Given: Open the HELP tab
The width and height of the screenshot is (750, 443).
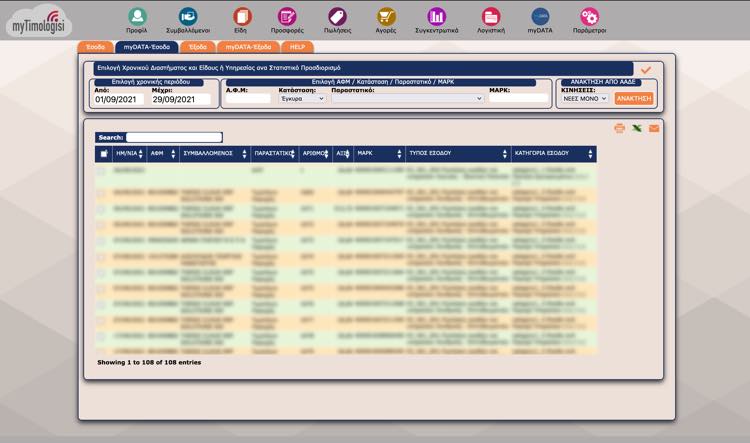Looking at the screenshot, I should [x=297, y=47].
